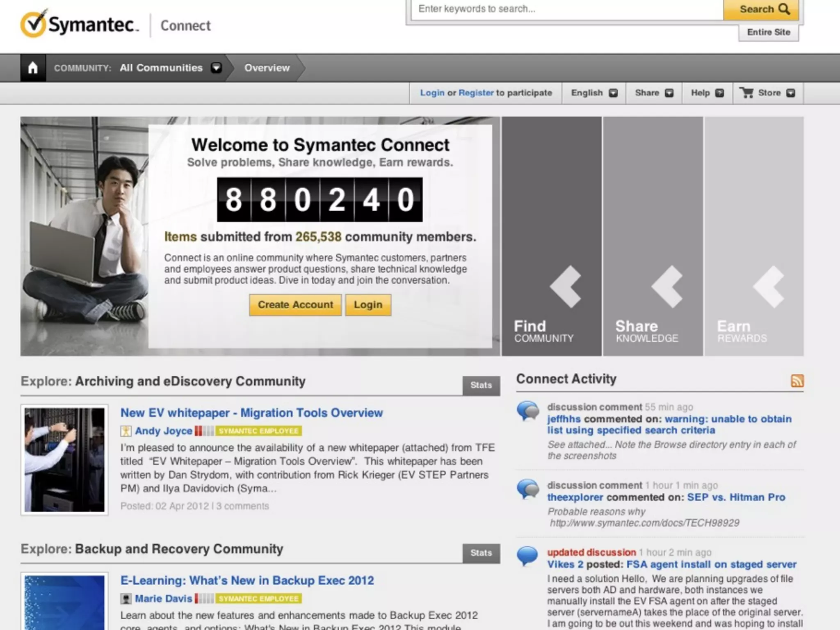
Task: Open FSA agent install on staged server
Action: pos(712,564)
